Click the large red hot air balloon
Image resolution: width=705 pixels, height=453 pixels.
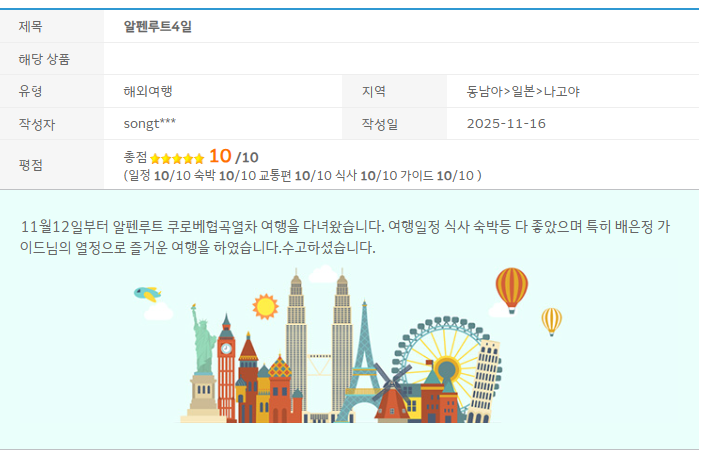pos(511,288)
